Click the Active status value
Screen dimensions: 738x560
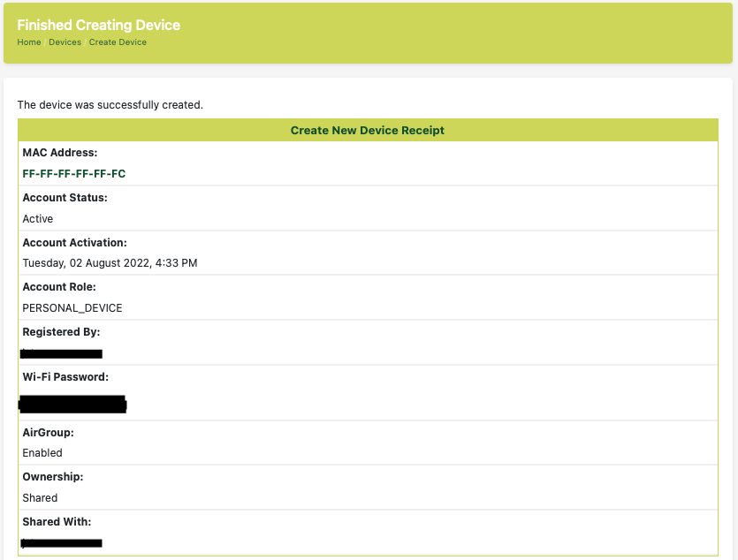35,218
